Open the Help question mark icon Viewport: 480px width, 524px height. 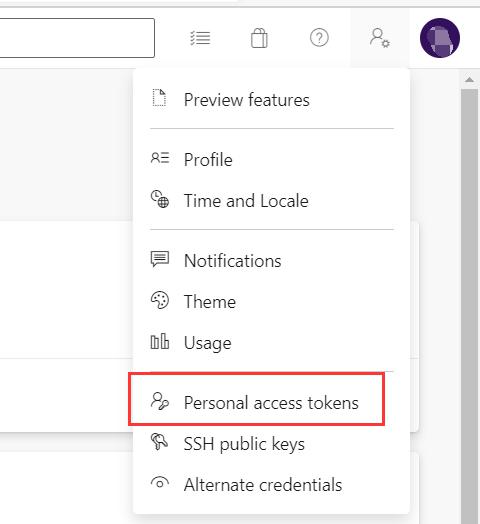click(319, 38)
